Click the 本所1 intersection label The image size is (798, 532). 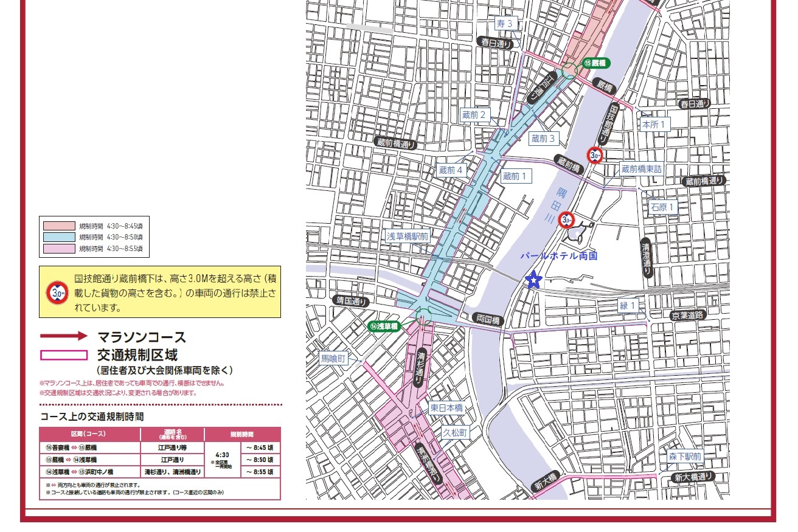654,125
